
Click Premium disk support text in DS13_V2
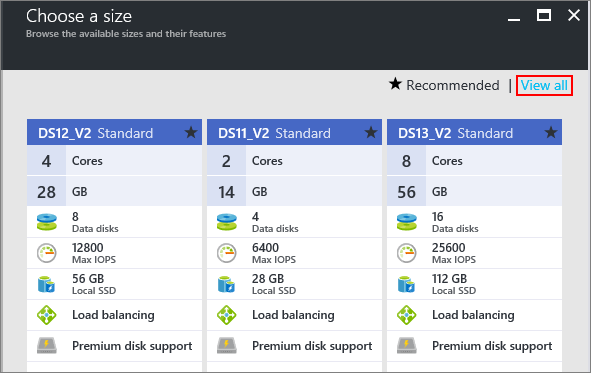[x=492, y=346]
